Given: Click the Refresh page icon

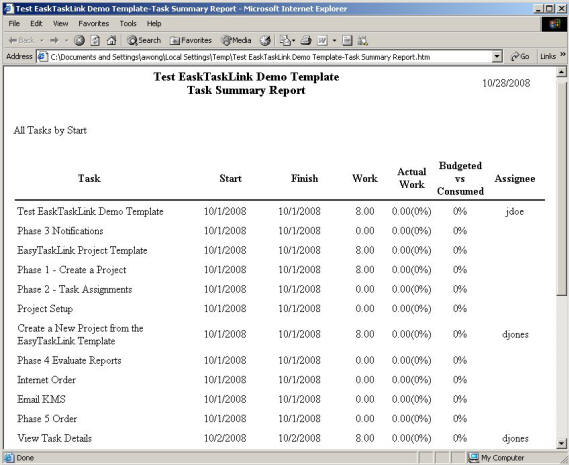Looking at the screenshot, I should point(95,40).
